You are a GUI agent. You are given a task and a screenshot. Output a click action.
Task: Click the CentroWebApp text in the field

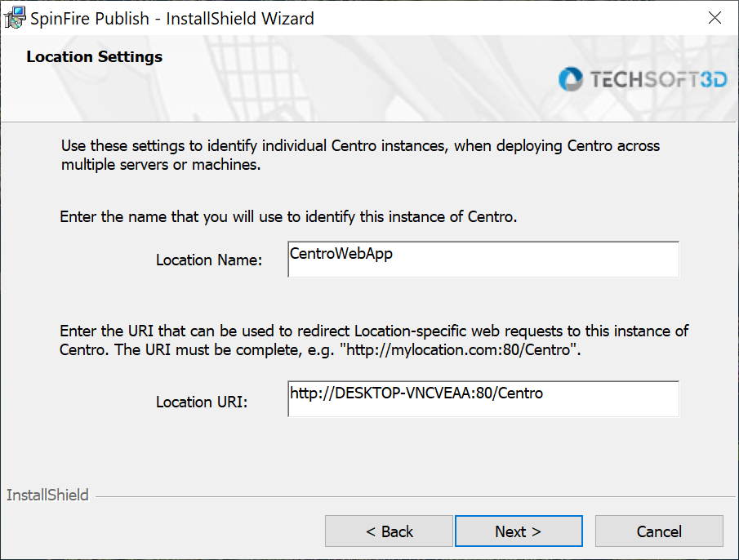click(341, 254)
